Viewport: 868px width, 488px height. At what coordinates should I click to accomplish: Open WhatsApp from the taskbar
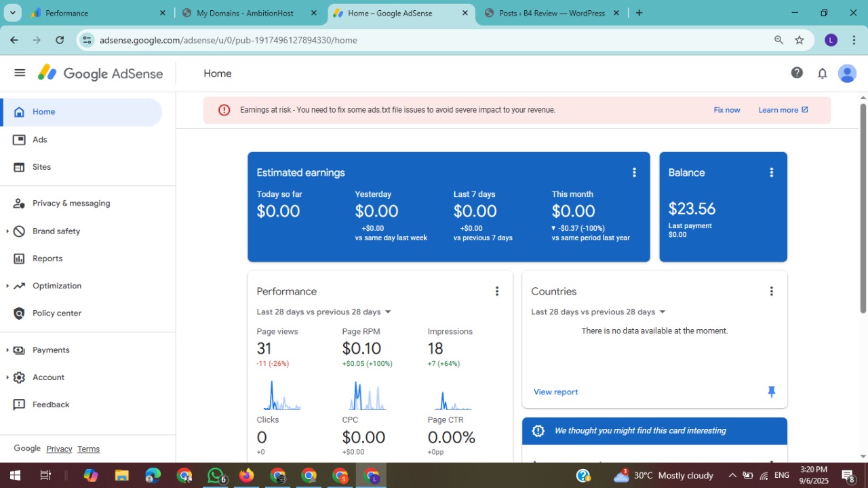pos(216,476)
